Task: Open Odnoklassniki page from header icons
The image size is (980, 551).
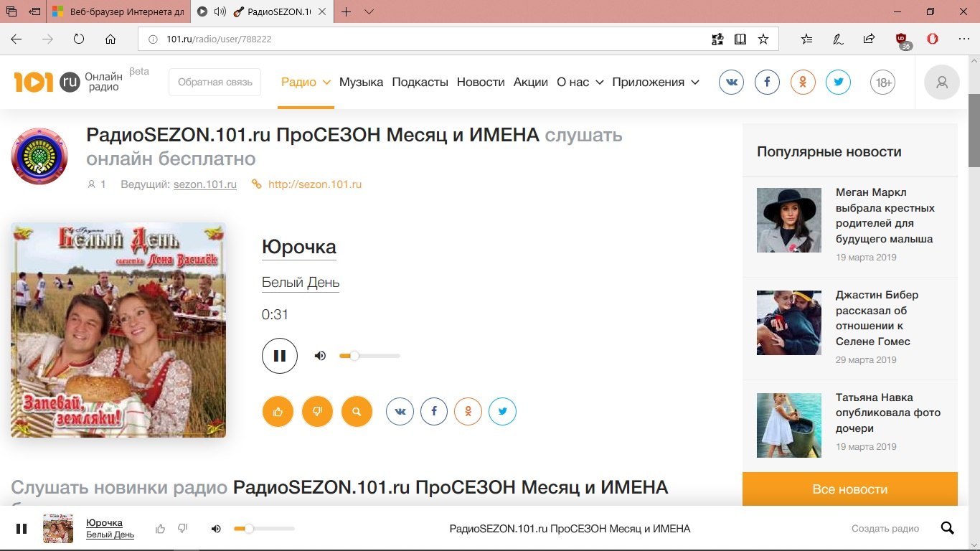Action: click(x=803, y=83)
